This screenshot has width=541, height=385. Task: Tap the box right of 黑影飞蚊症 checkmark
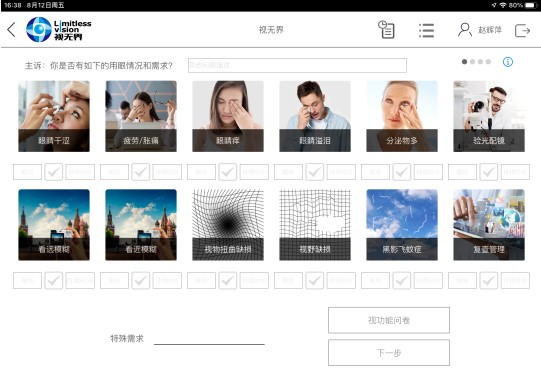[428, 280]
